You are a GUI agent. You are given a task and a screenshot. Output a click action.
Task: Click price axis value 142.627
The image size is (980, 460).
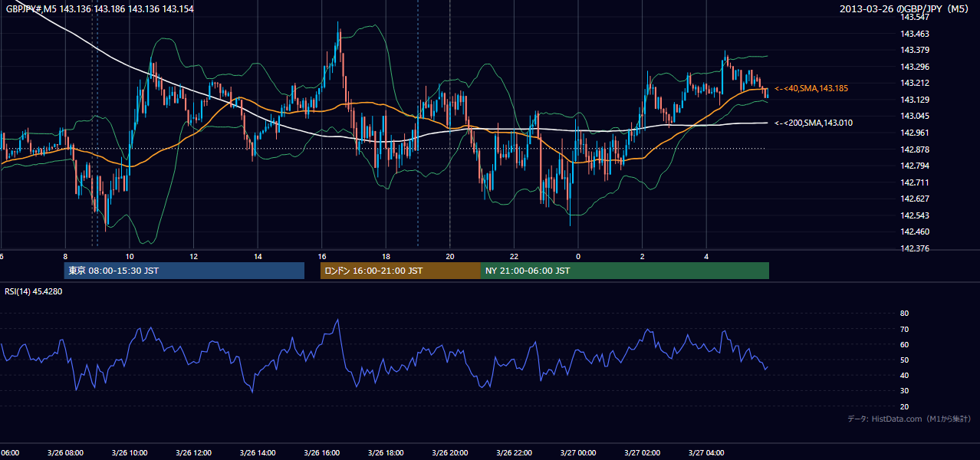(915, 199)
